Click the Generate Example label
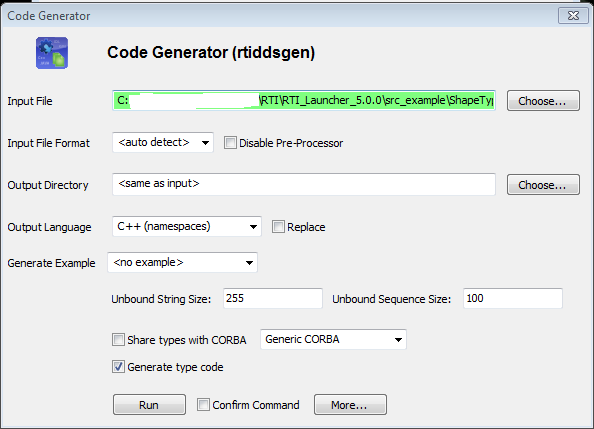 (x=51, y=263)
